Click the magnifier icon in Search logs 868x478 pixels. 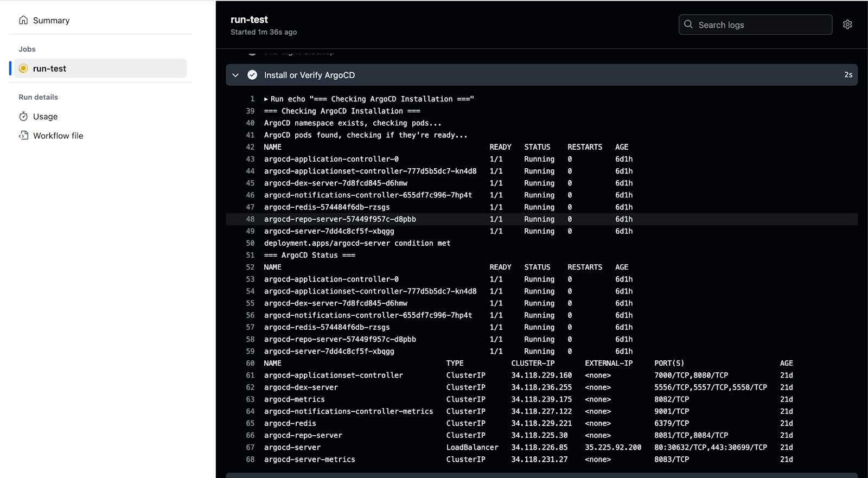tap(688, 24)
